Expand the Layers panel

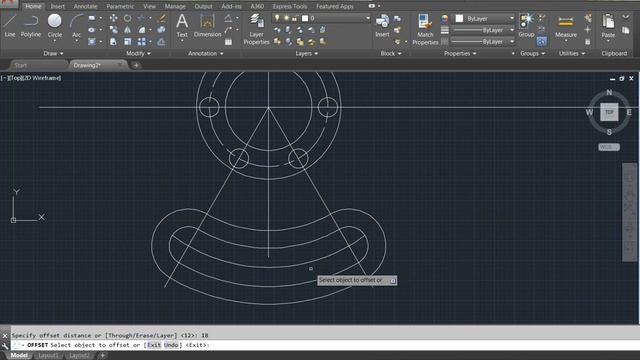click(306, 53)
